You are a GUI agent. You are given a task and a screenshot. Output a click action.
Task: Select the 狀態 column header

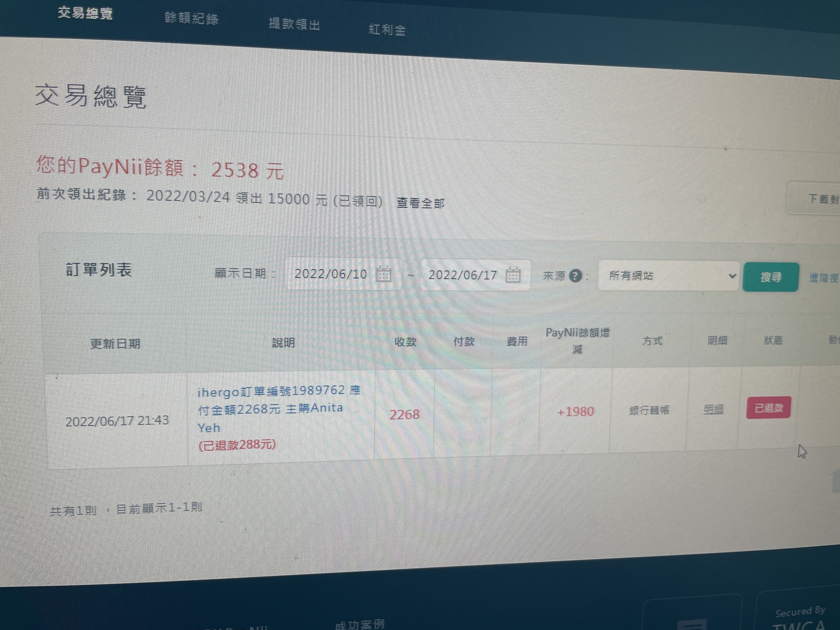[773, 340]
